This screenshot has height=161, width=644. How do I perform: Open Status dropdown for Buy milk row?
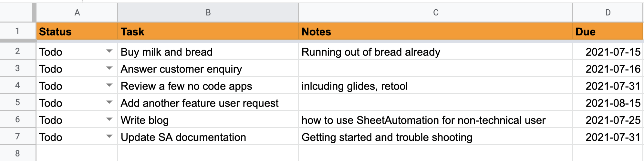(x=109, y=51)
